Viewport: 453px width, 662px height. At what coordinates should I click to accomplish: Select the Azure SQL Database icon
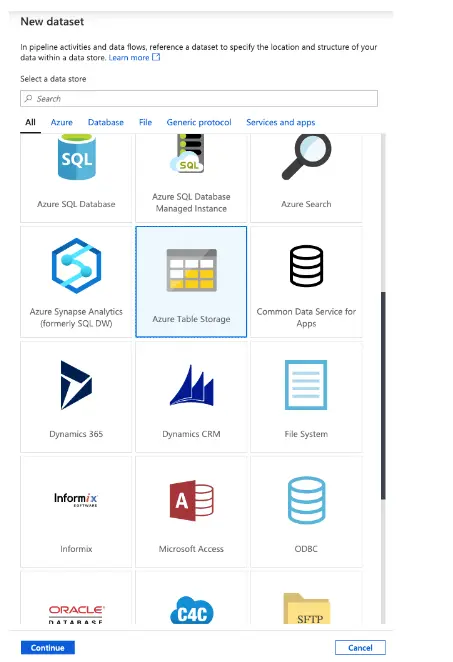click(x=76, y=157)
